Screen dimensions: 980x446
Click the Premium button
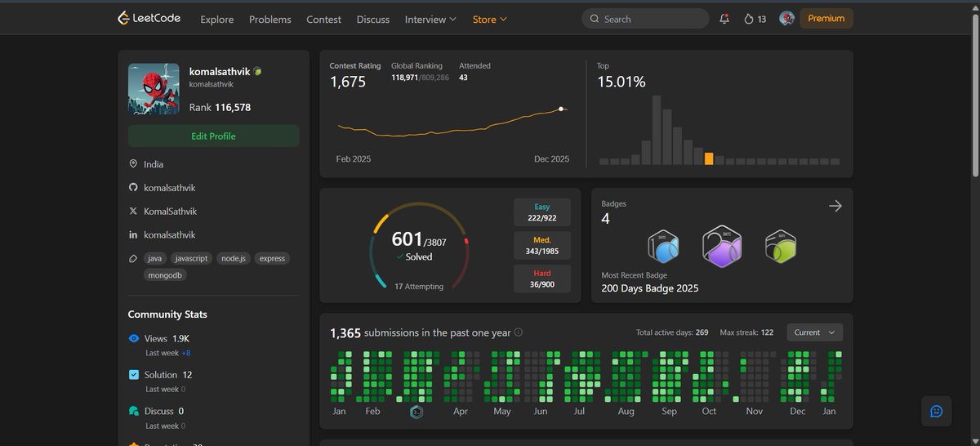[x=826, y=18]
